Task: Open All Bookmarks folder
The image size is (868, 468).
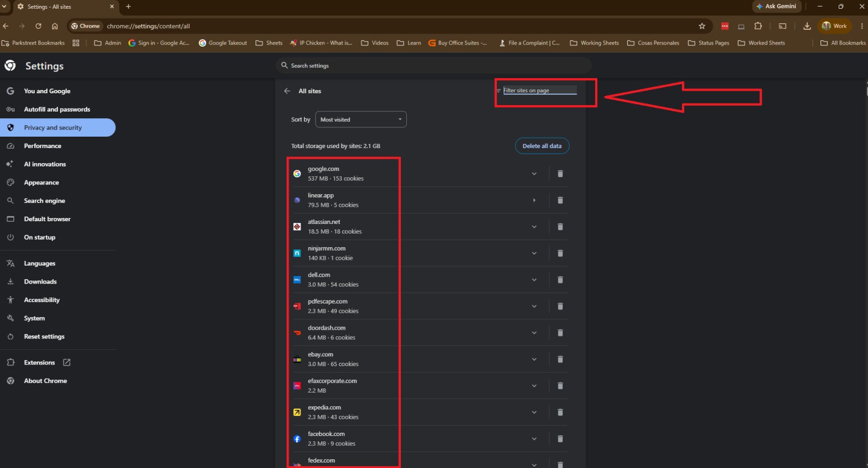Action: 843,43
